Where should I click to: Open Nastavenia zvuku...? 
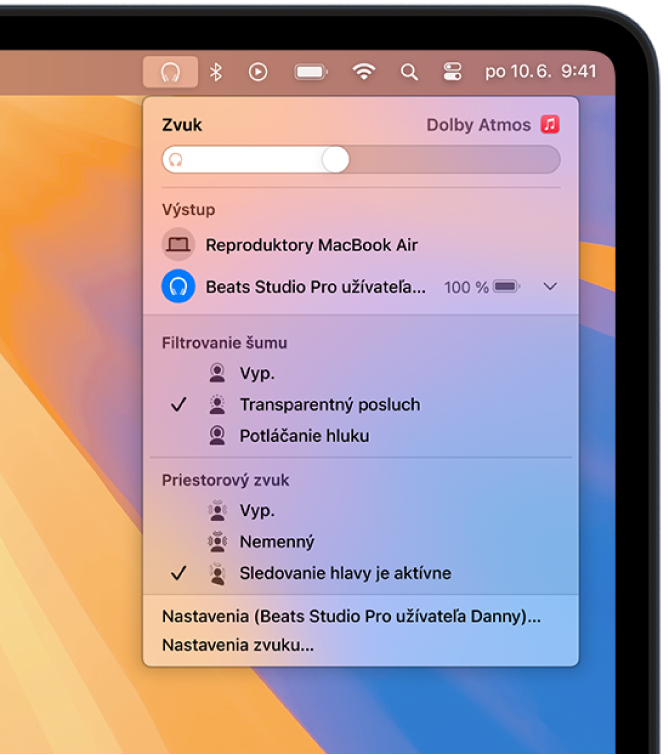[238, 645]
